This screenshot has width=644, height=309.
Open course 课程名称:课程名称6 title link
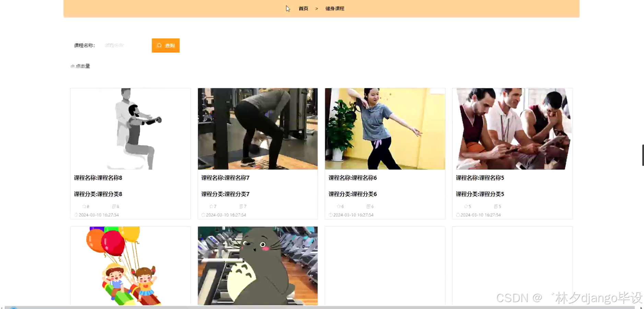352,178
